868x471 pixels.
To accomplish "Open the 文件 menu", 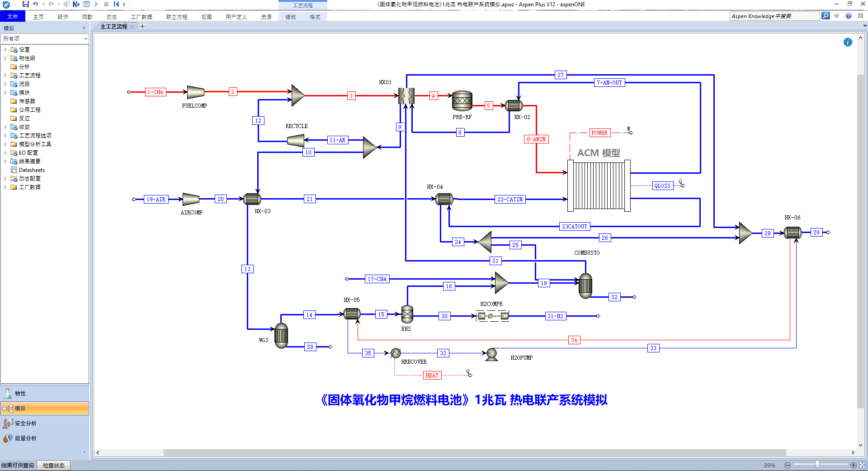I will tap(13, 17).
